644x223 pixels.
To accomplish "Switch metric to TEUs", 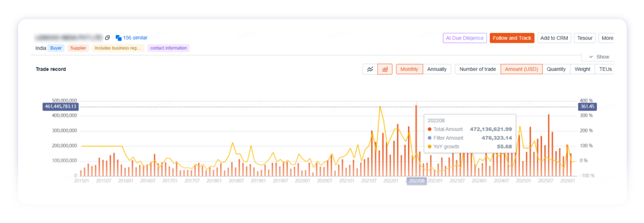I will [x=605, y=69].
